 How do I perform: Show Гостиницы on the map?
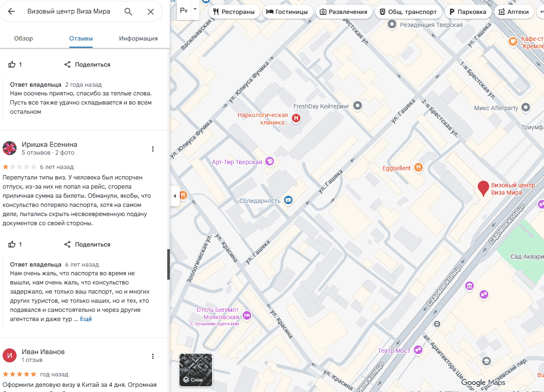(287, 12)
